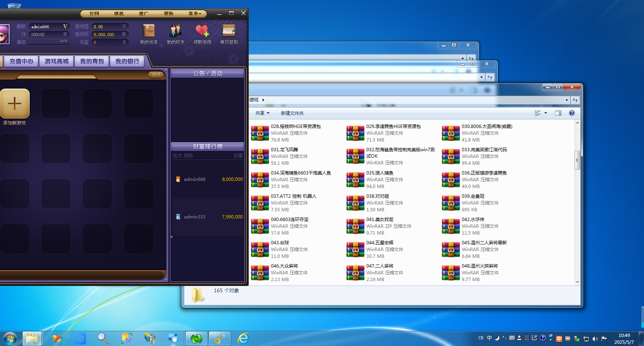
Task: Open the 我的任务 task book icon
Action: 149,31
